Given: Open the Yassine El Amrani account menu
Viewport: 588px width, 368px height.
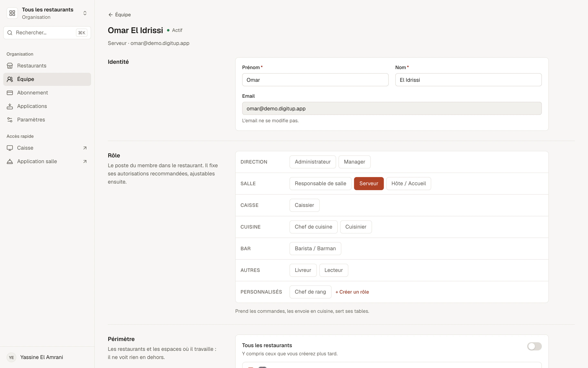Looking at the screenshot, I should [x=47, y=357].
